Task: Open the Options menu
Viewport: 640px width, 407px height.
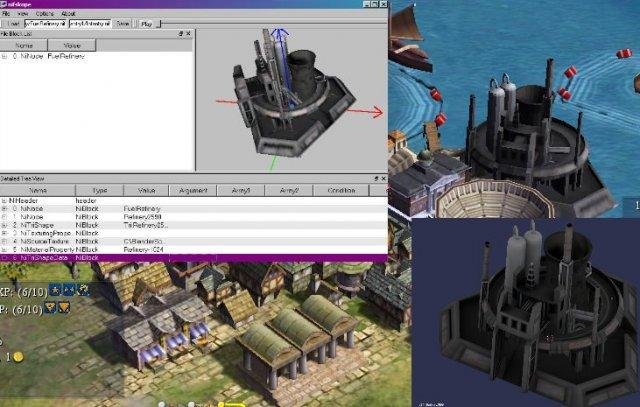Action: [44, 13]
